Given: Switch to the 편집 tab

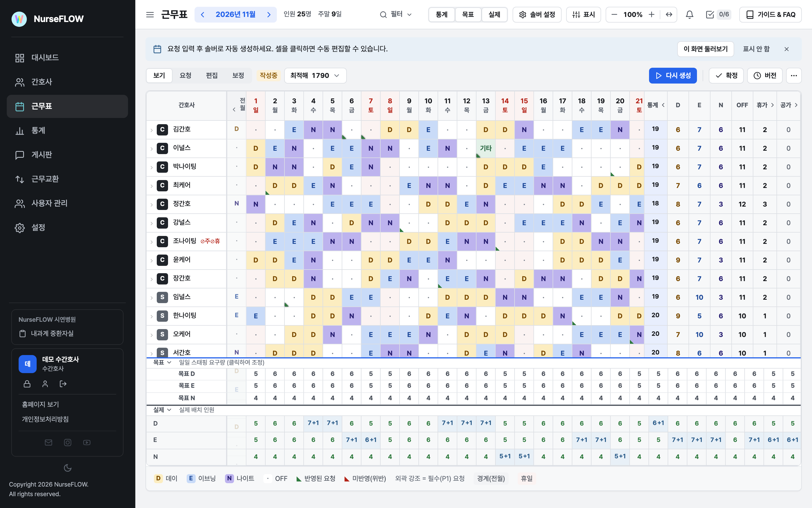Looking at the screenshot, I should pyautogui.click(x=212, y=76).
